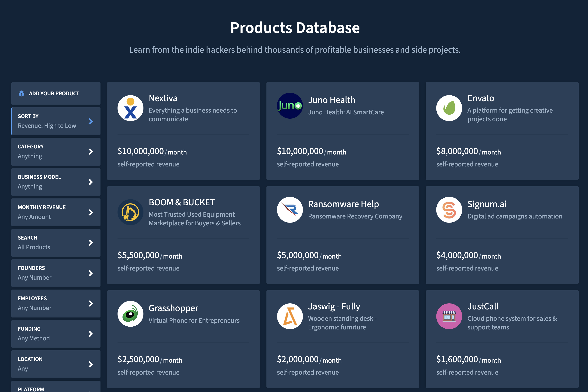Expand the Employees filter chevron
The height and width of the screenshot is (392, 588).
91,304
